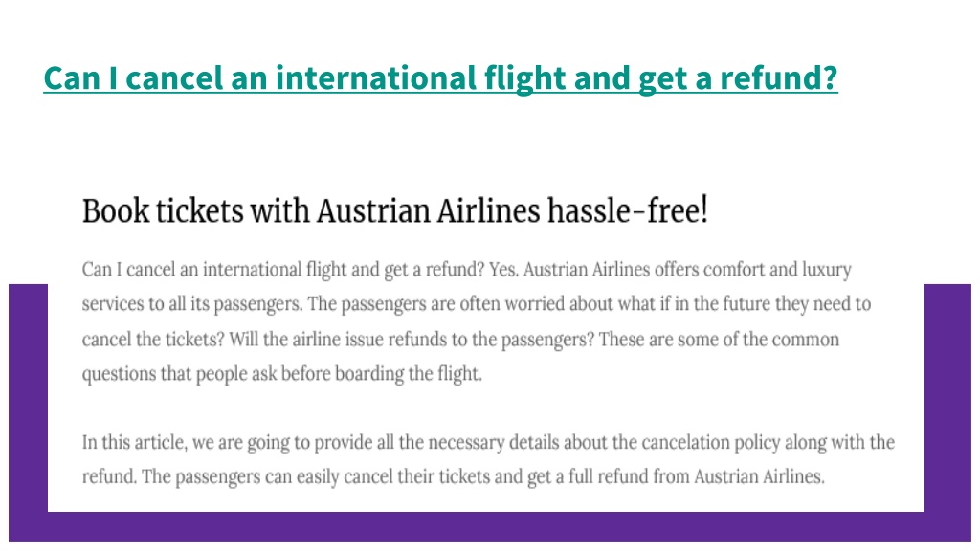
Task: Click 'Austrian Airlines' within the black heading
Action: [428, 210]
